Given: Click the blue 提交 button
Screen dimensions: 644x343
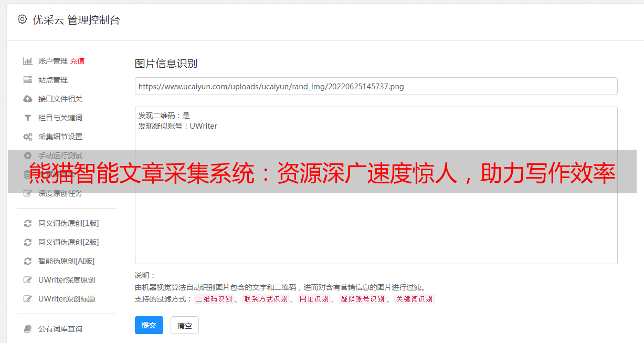Looking at the screenshot, I should tap(149, 325).
